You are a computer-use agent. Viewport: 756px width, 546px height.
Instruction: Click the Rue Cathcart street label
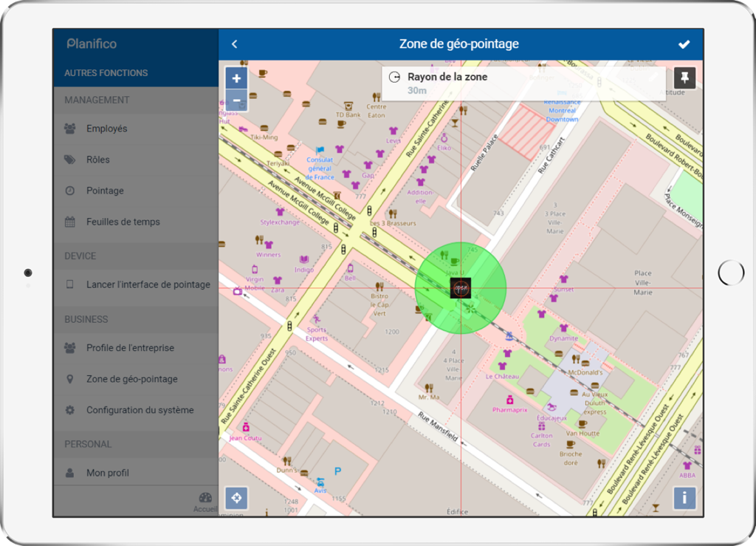click(x=551, y=155)
